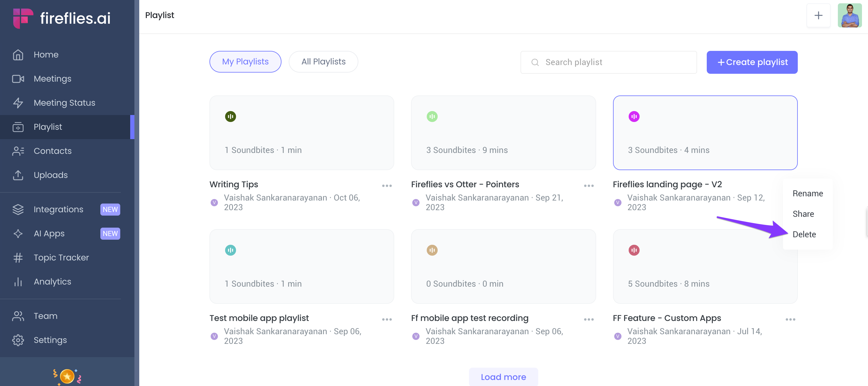Image resolution: width=868 pixels, height=386 pixels.
Task: Open the Ff mobile app test recording card
Action: click(x=503, y=266)
